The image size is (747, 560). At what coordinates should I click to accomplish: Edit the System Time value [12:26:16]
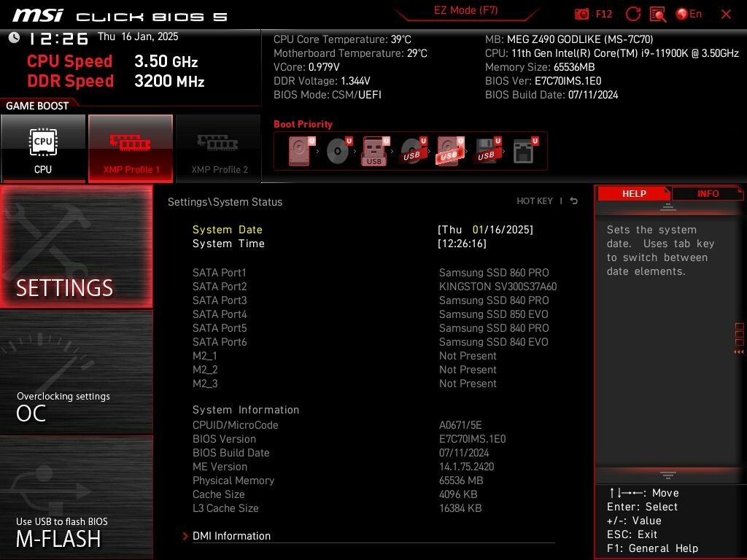pos(462,244)
